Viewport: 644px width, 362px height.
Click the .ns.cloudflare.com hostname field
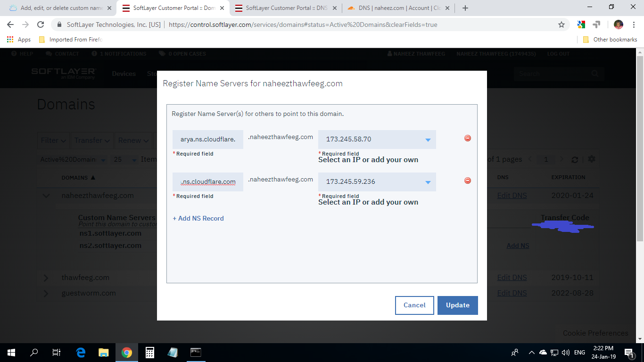(208, 182)
